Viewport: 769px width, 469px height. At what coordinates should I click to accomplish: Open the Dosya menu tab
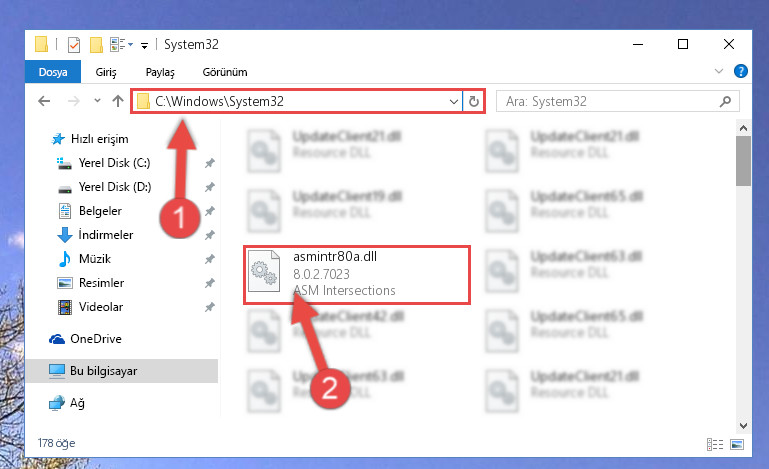click(x=53, y=72)
